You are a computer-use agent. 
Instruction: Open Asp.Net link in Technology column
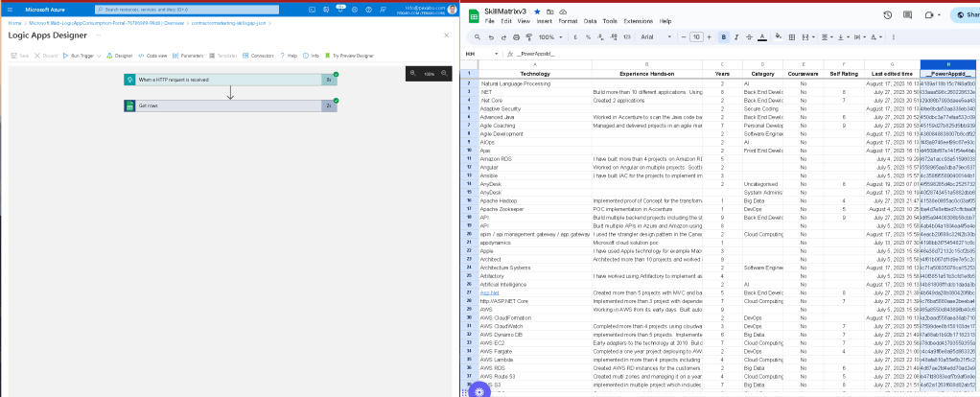click(x=489, y=292)
